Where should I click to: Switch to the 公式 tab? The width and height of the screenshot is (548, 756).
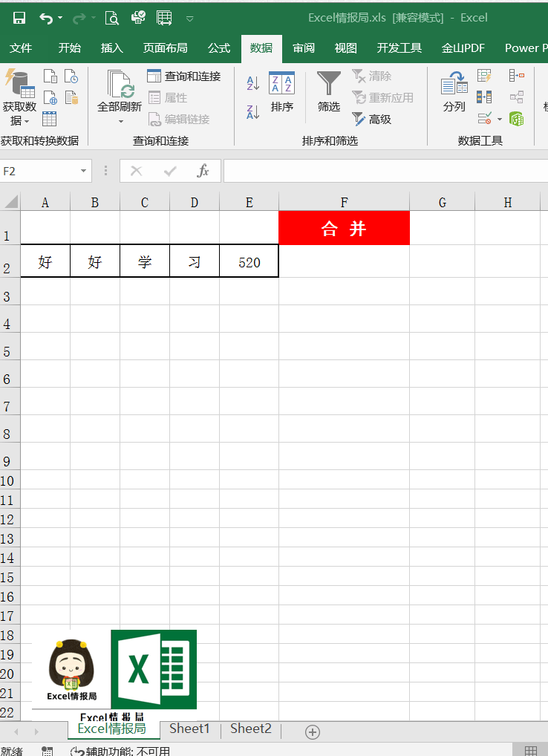pyautogui.click(x=219, y=48)
